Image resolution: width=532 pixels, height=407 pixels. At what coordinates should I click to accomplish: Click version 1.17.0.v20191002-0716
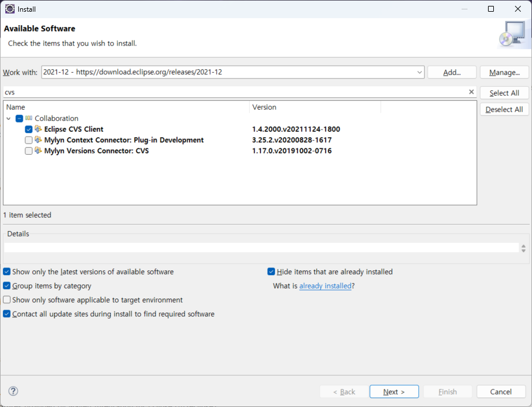tap(292, 151)
